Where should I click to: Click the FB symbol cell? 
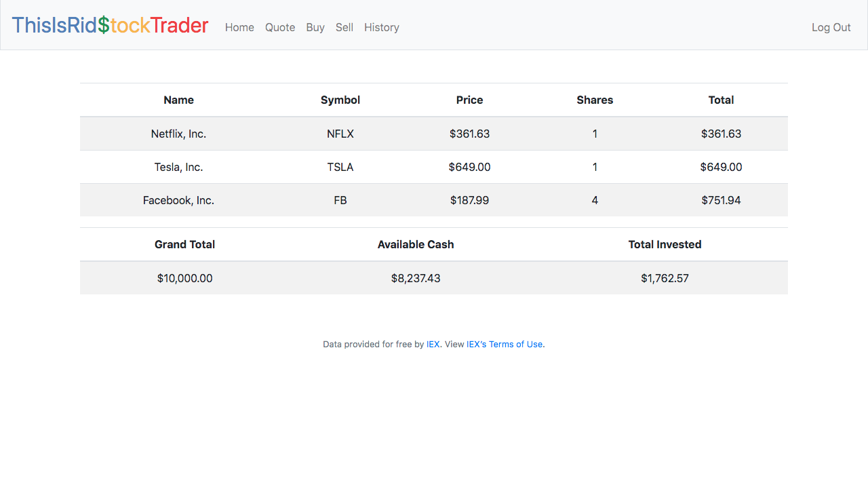click(x=340, y=200)
